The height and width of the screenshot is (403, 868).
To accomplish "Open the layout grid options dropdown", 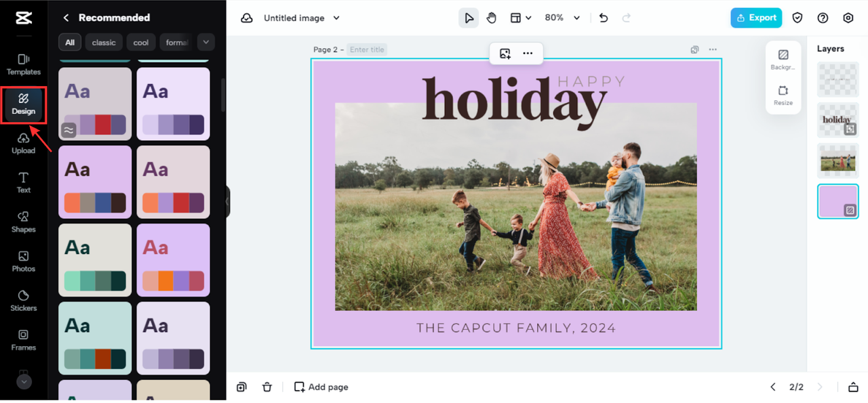I will (521, 18).
